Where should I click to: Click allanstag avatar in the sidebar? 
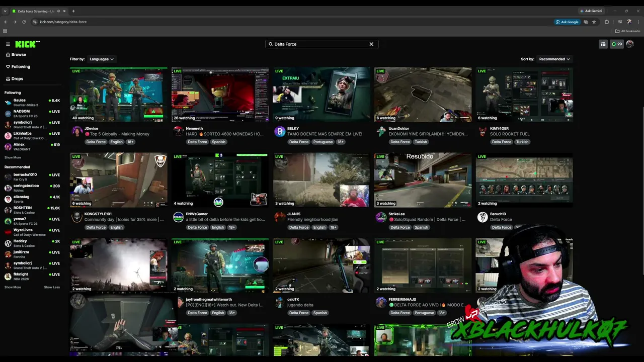[x=8, y=199]
